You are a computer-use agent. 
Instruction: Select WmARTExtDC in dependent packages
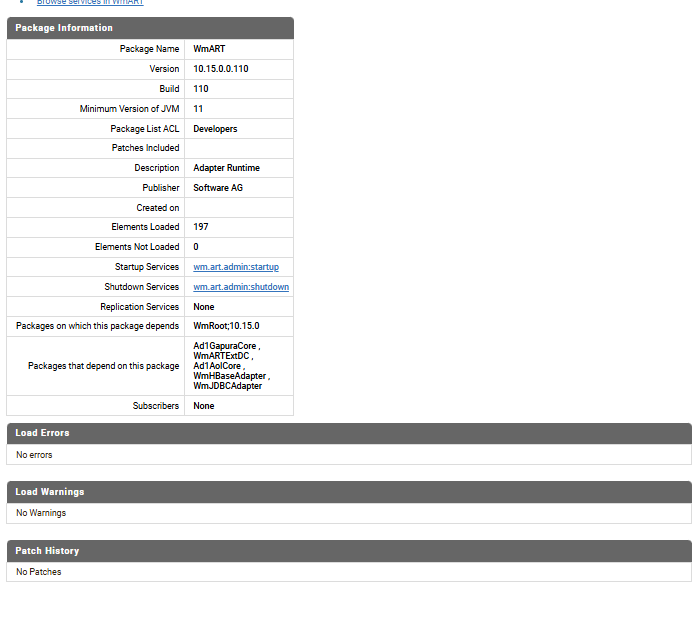pyautogui.click(x=221, y=356)
